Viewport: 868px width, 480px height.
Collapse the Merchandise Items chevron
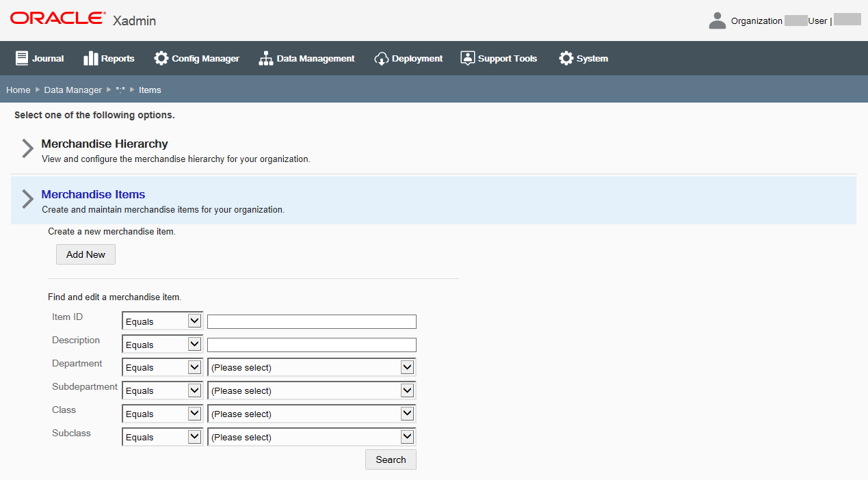pyautogui.click(x=27, y=199)
